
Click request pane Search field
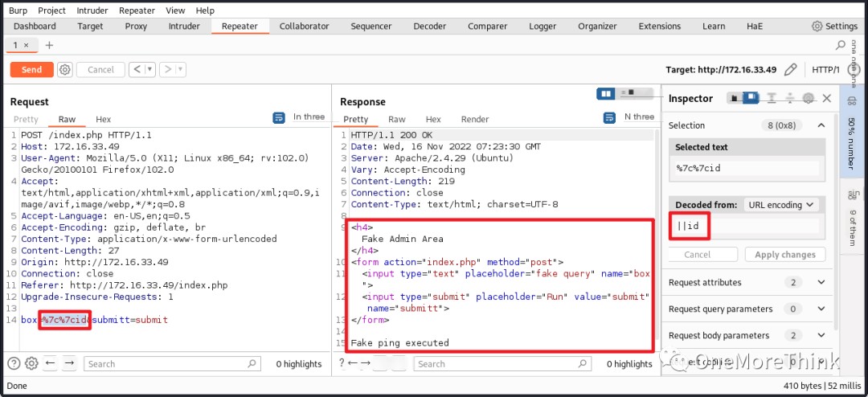(x=172, y=364)
